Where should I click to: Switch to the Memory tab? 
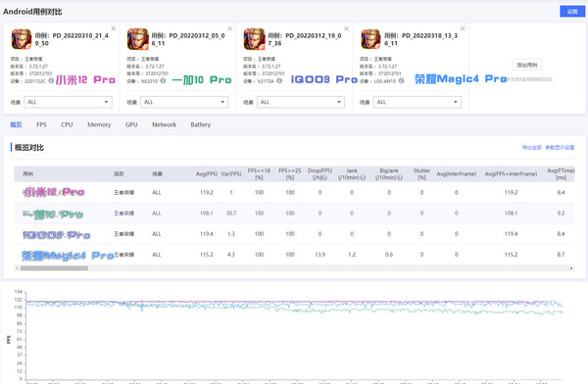[x=99, y=124]
